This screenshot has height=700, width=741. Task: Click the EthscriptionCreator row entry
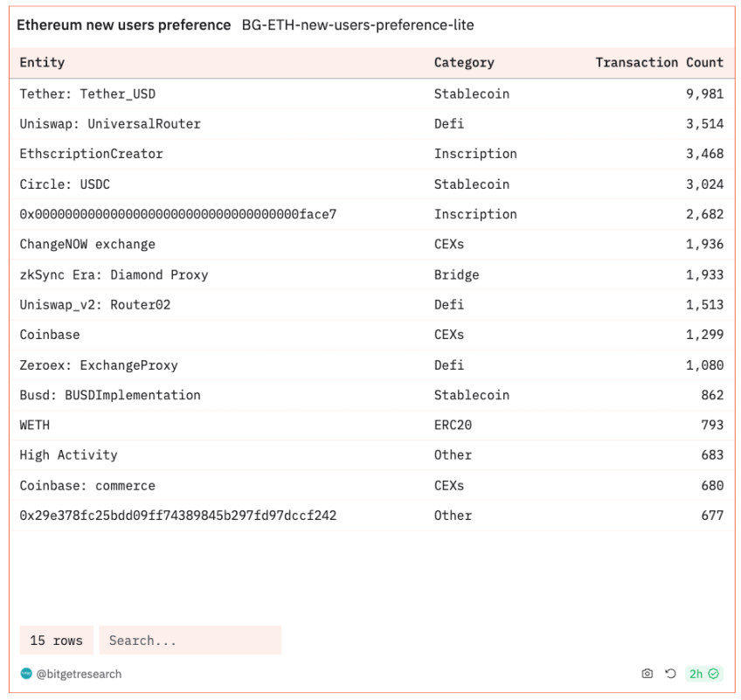(91, 154)
